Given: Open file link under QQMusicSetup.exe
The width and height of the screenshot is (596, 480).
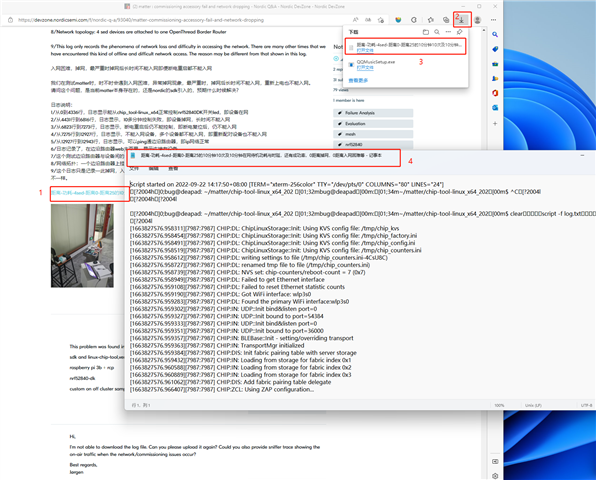Looking at the screenshot, I should [x=365, y=68].
